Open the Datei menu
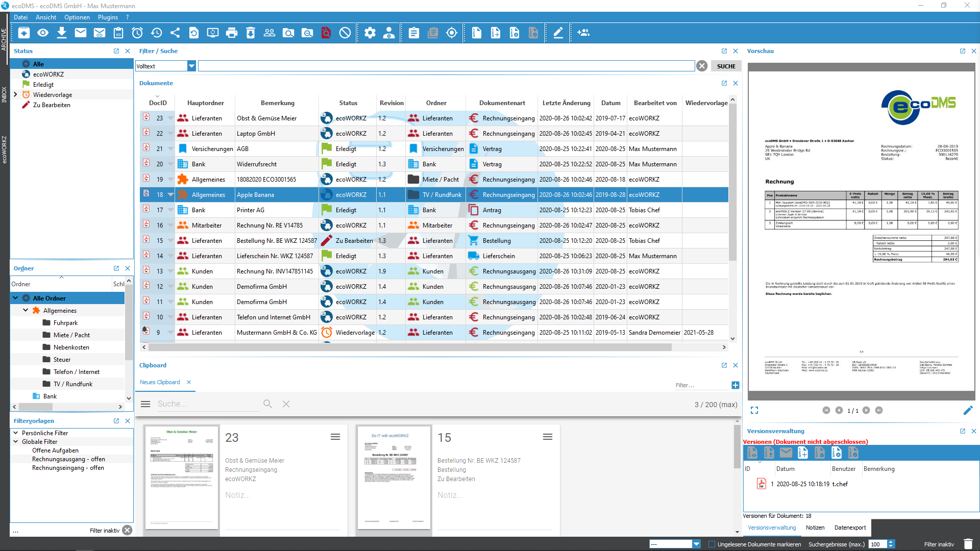 [x=21, y=17]
